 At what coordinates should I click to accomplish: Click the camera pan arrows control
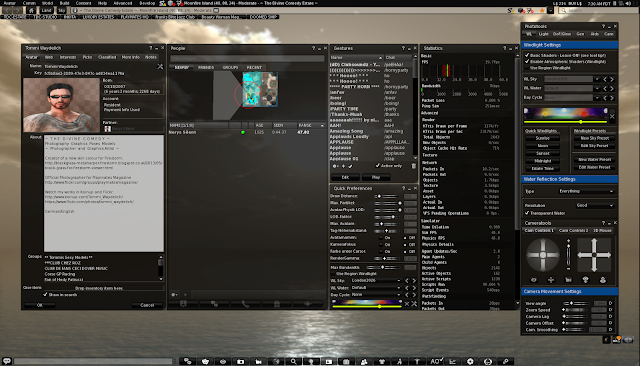[594, 255]
